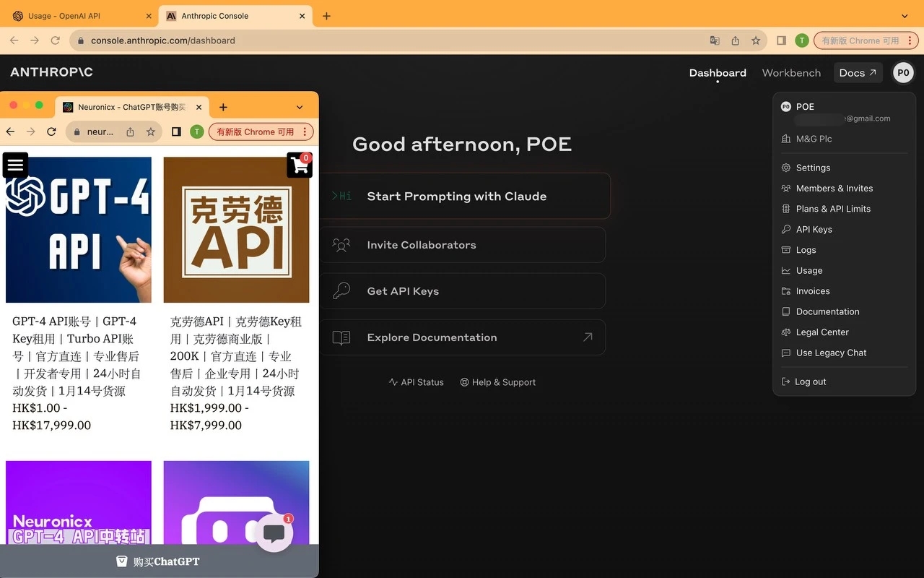Go forward in the Neuronicx window

click(x=30, y=131)
